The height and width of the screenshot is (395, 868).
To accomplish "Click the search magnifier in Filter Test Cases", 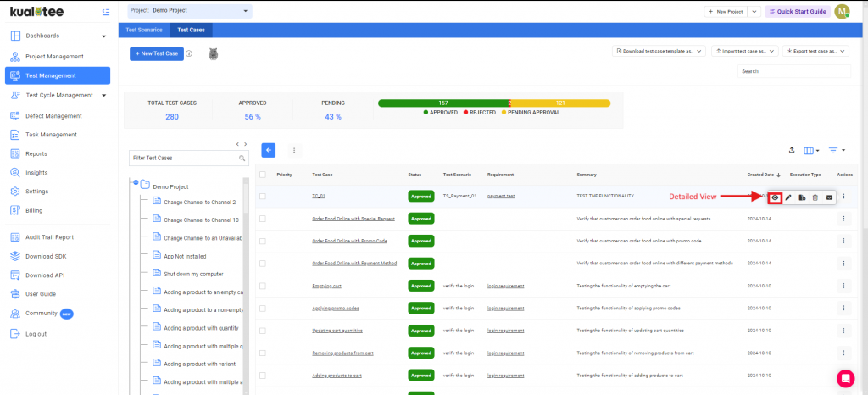I will click(x=242, y=159).
